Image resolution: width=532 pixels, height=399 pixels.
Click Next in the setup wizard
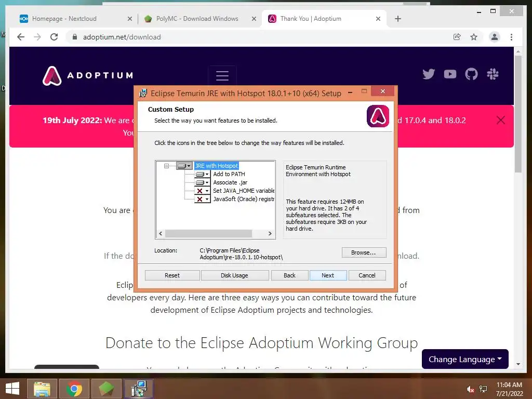[328, 275]
